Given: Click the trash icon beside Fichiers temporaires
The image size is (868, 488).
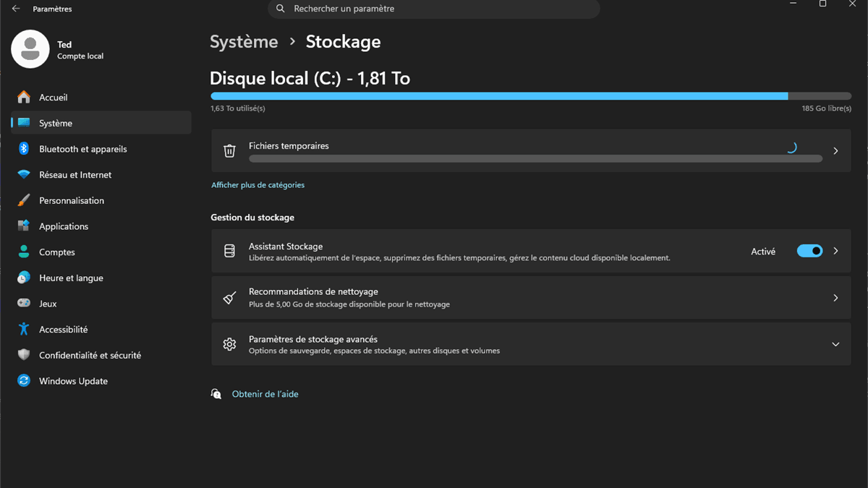Looking at the screenshot, I should tap(229, 151).
